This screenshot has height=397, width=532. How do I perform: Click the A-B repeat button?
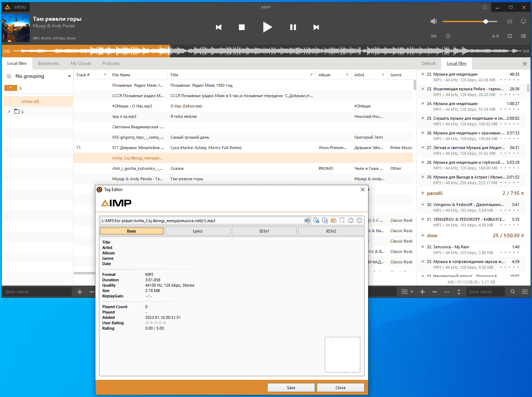(495, 36)
